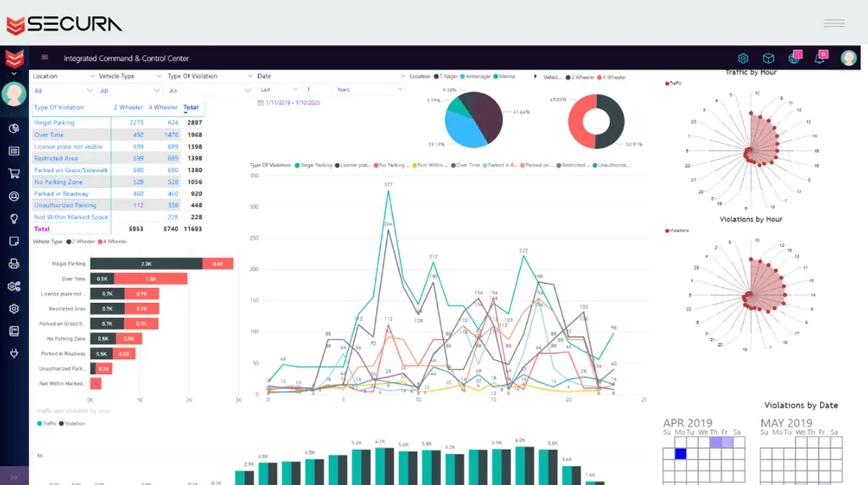Open the header settings gear icon
This screenshot has width=868, height=485.
pos(743,59)
